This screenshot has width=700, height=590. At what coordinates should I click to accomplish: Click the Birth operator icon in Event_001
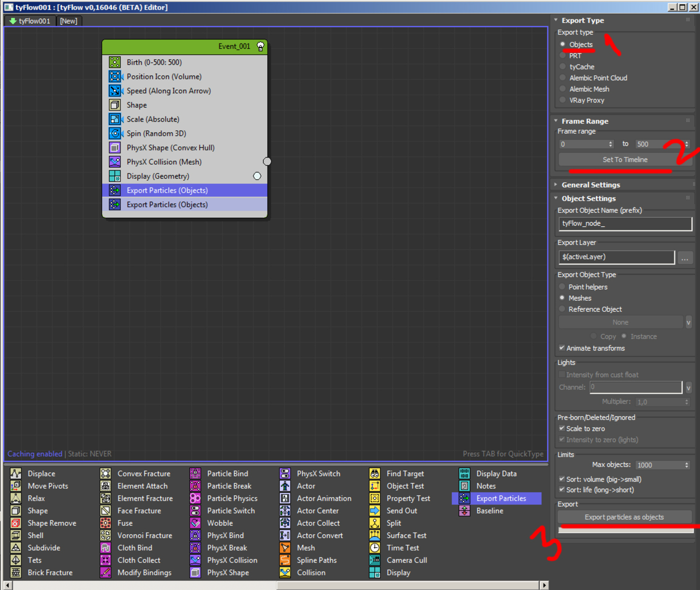tap(115, 62)
